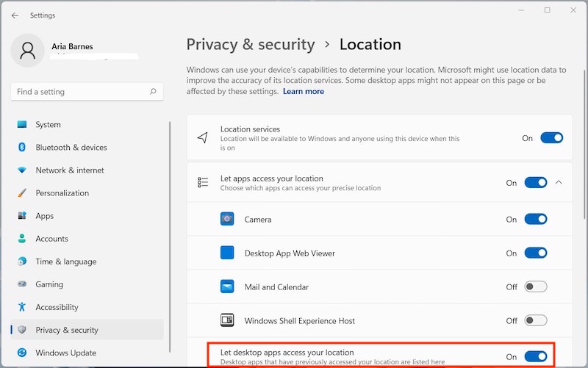The image size is (588, 368).
Task: Turn off Let desktop apps access location
Action: pos(536,356)
